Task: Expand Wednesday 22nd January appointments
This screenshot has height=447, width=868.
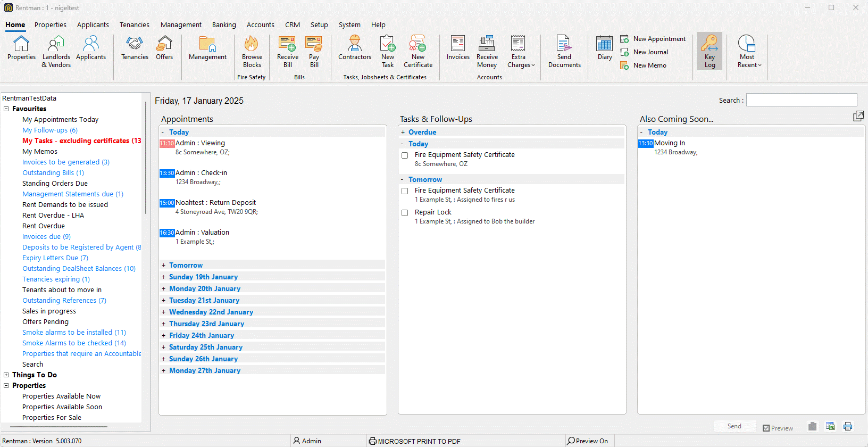Action: click(x=164, y=312)
